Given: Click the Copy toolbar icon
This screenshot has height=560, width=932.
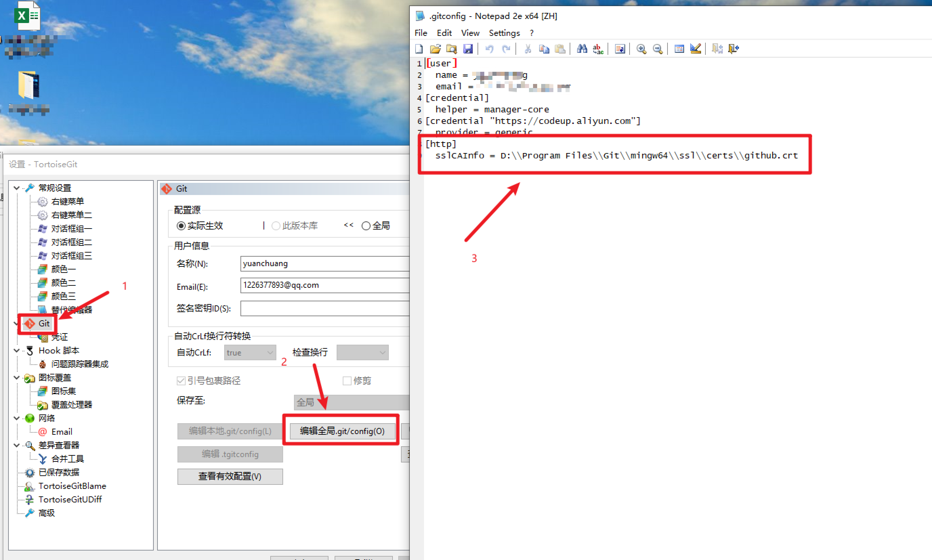Looking at the screenshot, I should coord(544,49).
